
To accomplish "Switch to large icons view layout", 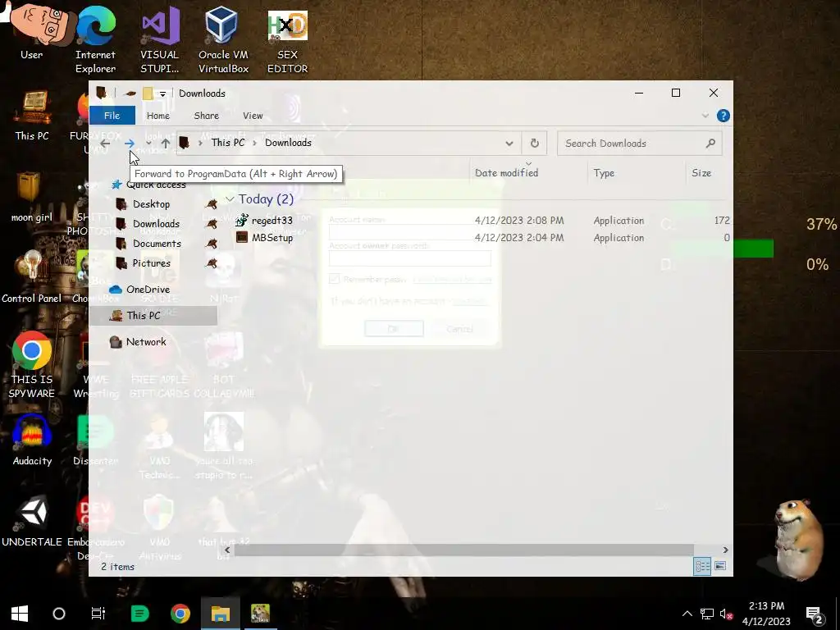I will coord(720,566).
